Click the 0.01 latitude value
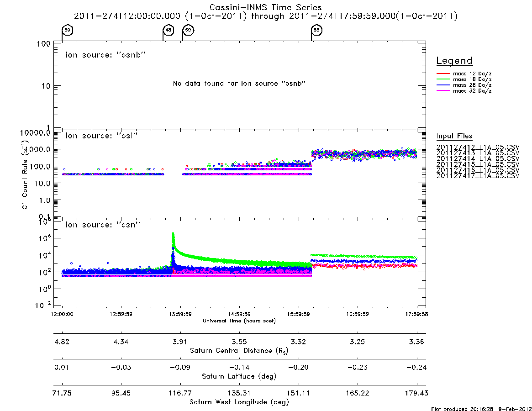This screenshot has height=411, width=532. 62,368
